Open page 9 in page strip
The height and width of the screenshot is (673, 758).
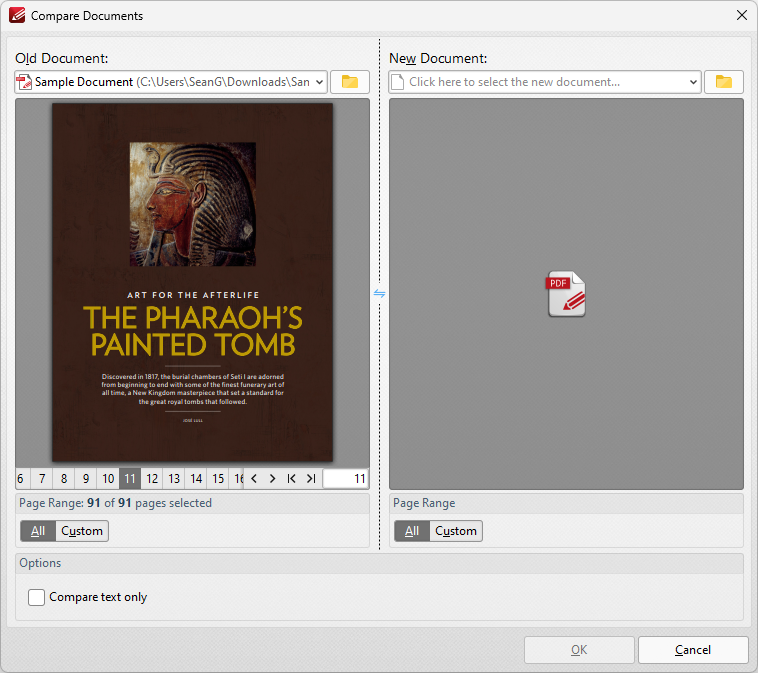click(x=86, y=479)
